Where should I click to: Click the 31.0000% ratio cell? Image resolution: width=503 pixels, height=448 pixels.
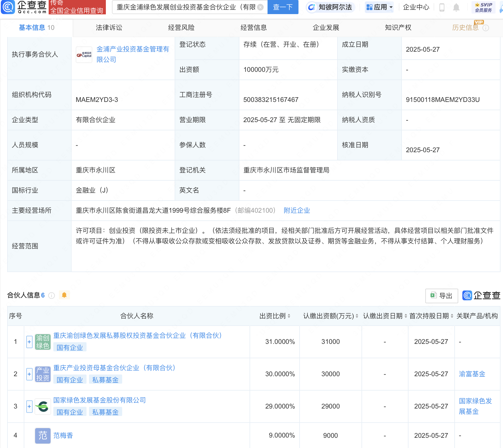click(x=275, y=342)
